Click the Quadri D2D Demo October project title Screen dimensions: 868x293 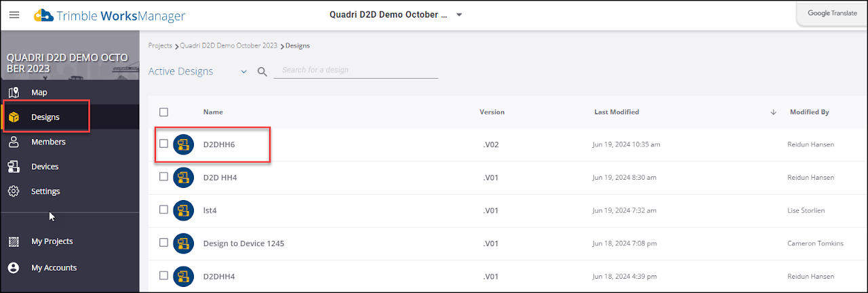click(388, 14)
